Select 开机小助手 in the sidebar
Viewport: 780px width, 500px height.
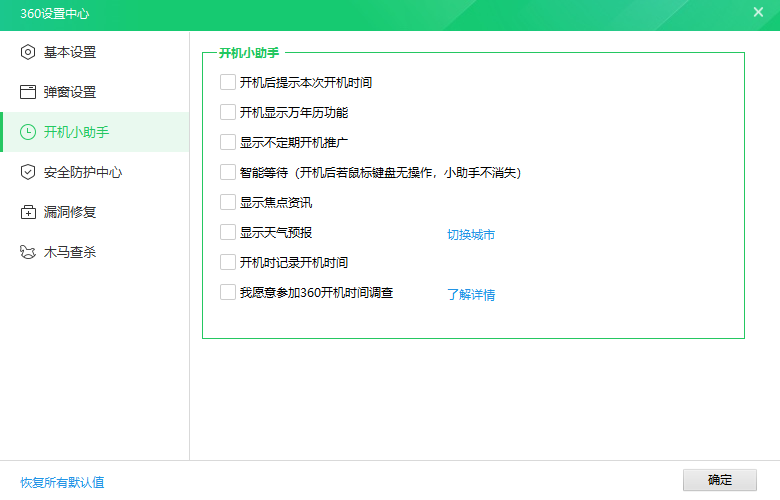coord(95,132)
